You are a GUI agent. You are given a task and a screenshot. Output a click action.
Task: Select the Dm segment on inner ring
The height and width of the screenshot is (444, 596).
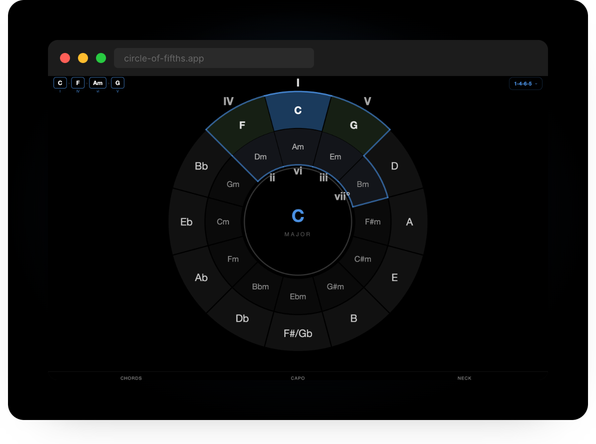tap(260, 157)
